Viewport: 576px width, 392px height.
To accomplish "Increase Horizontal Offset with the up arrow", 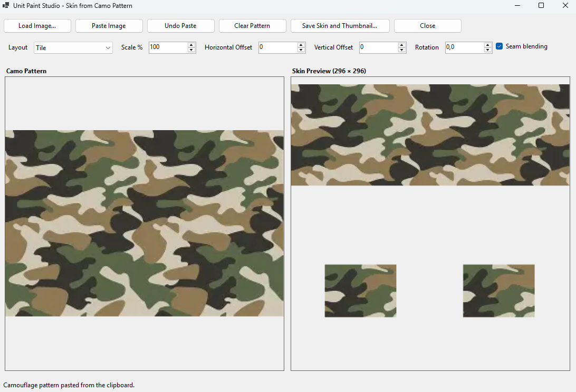I will (301, 45).
